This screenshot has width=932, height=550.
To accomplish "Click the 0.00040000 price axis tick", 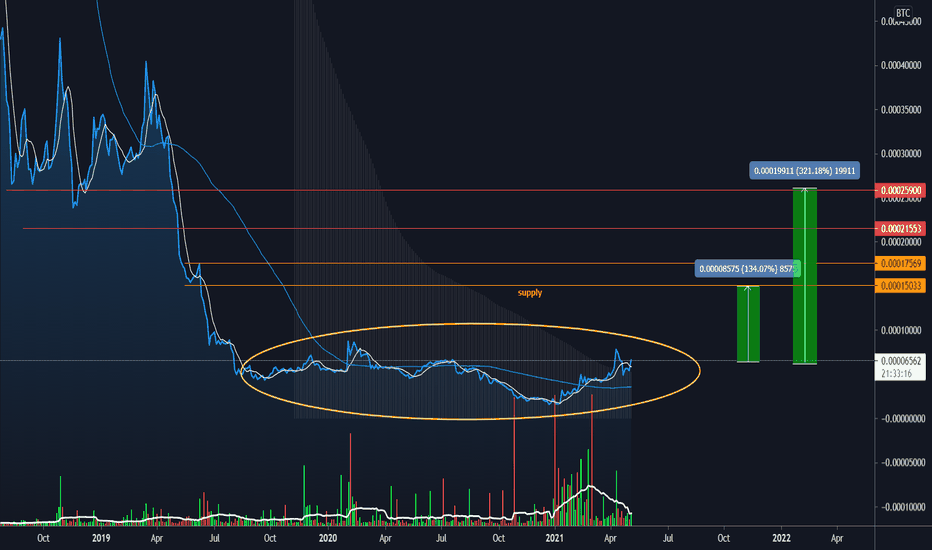I will pyautogui.click(x=901, y=65).
